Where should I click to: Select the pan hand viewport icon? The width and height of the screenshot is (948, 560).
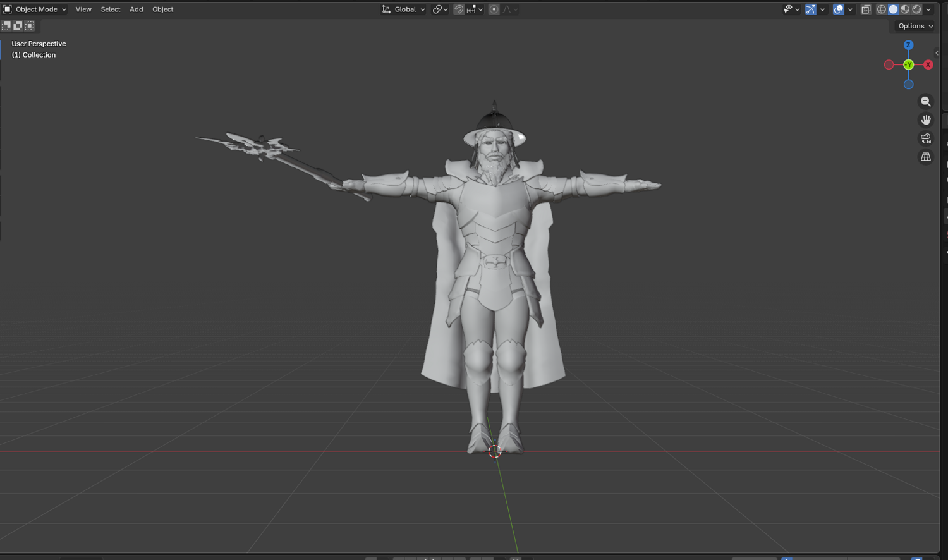click(926, 120)
